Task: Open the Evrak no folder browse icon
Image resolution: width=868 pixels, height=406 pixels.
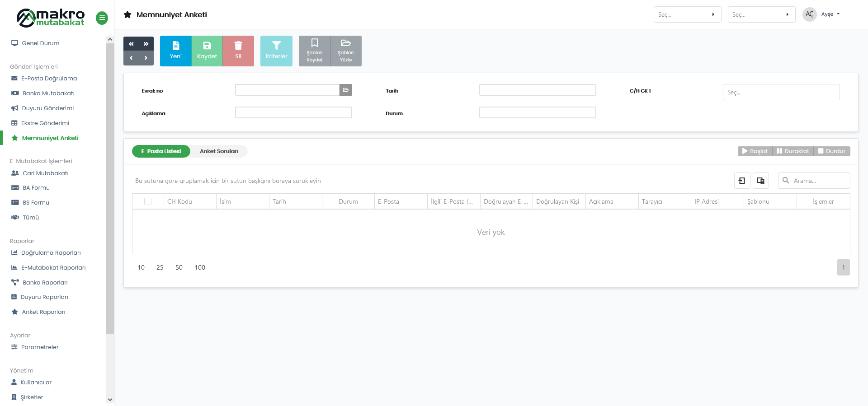Action: coord(346,90)
